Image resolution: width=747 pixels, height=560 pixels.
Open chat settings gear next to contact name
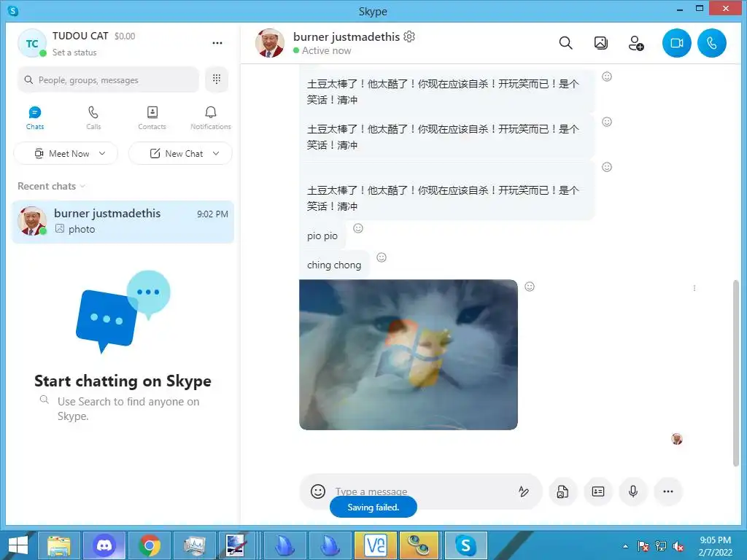click(x=409, y=36)
